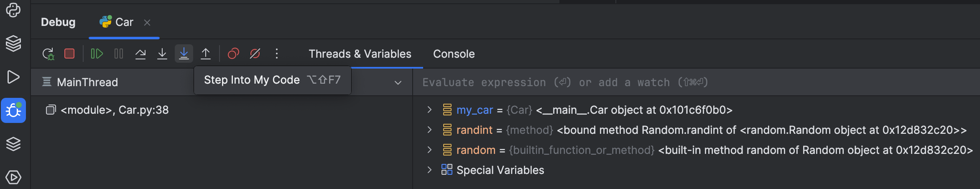
Task: Click the Step Into icon
Action: click(162, 54)
